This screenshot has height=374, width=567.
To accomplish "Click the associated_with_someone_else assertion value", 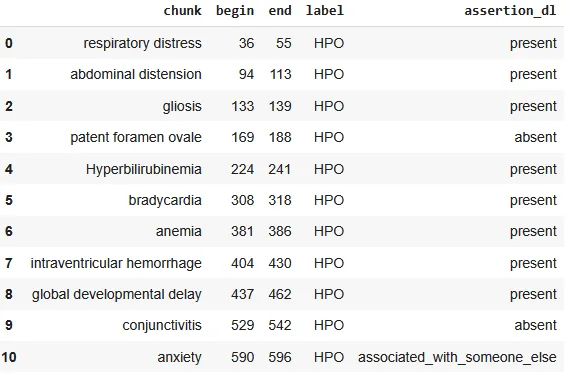I will coord(457,357).
